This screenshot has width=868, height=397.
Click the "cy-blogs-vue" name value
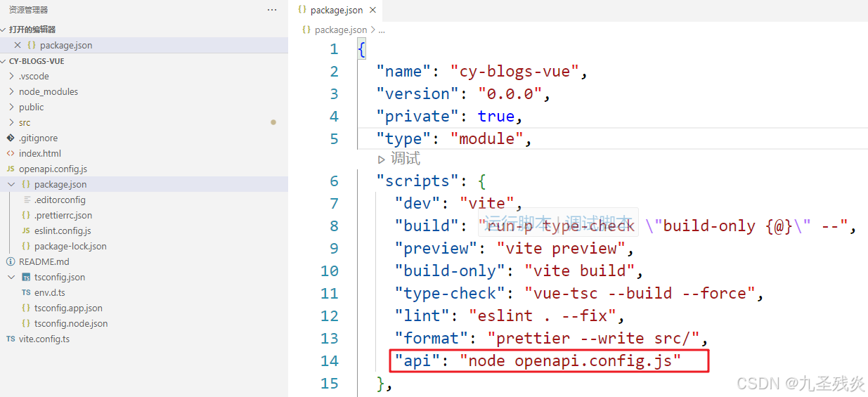pyautogui.click(x=514, y=72)
